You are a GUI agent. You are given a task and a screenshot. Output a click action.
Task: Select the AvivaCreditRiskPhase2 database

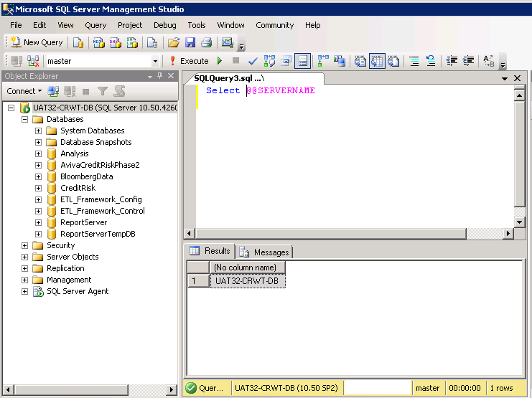[x=100, y=165]
